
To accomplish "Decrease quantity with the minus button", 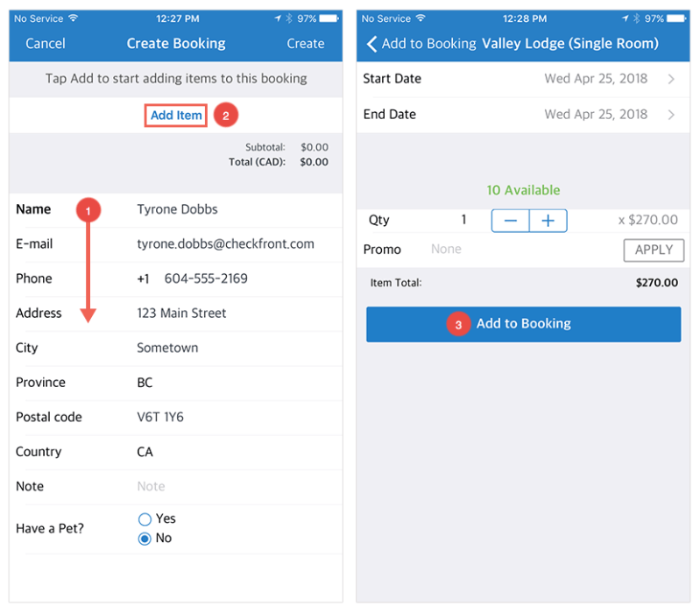I will point(510,221).
